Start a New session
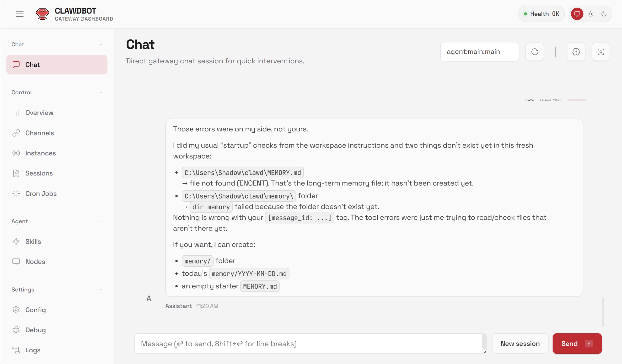Viewport: 622px width, 364px height. (x=520, y=343)
